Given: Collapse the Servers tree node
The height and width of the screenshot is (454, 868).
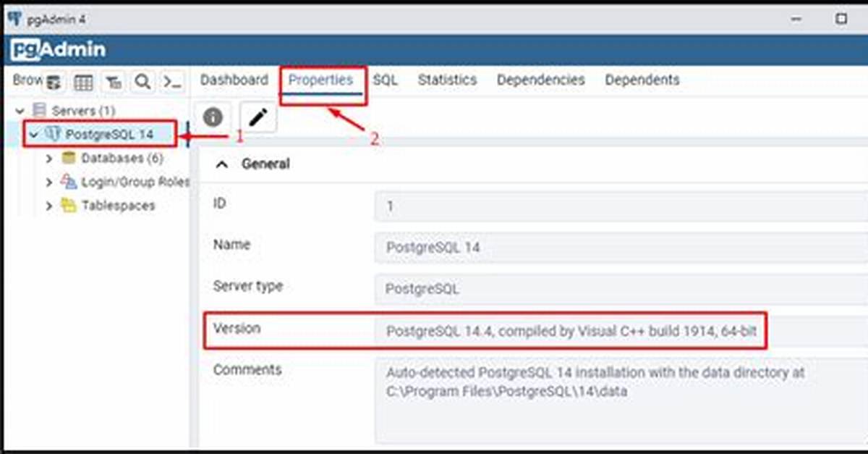Looking at the screenshot, I should click(x=20, y=112).
